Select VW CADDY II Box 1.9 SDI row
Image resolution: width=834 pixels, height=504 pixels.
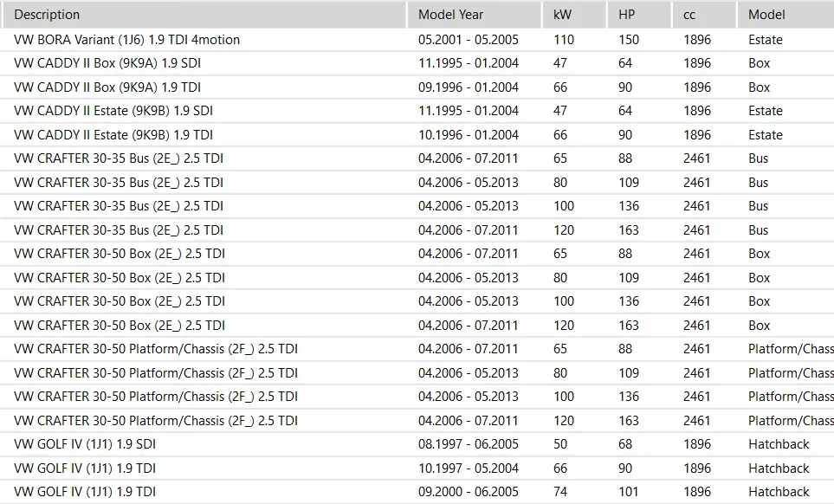coord(108,63)
